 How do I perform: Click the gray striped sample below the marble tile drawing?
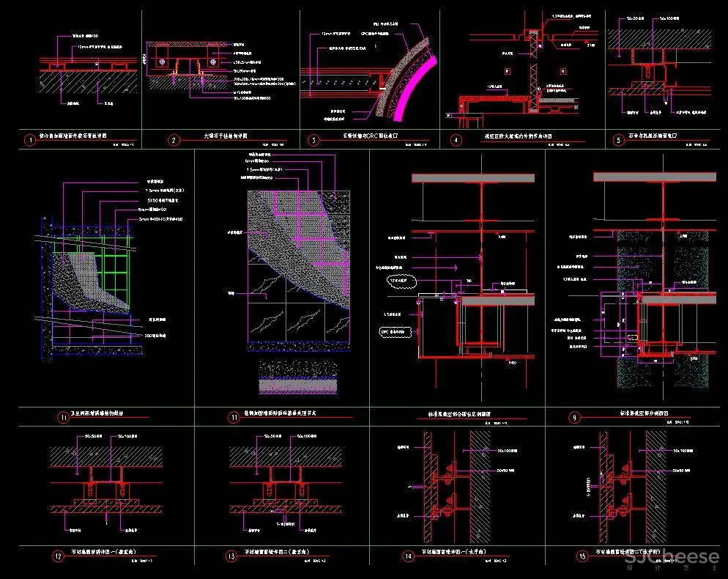[x=299, y=385]
